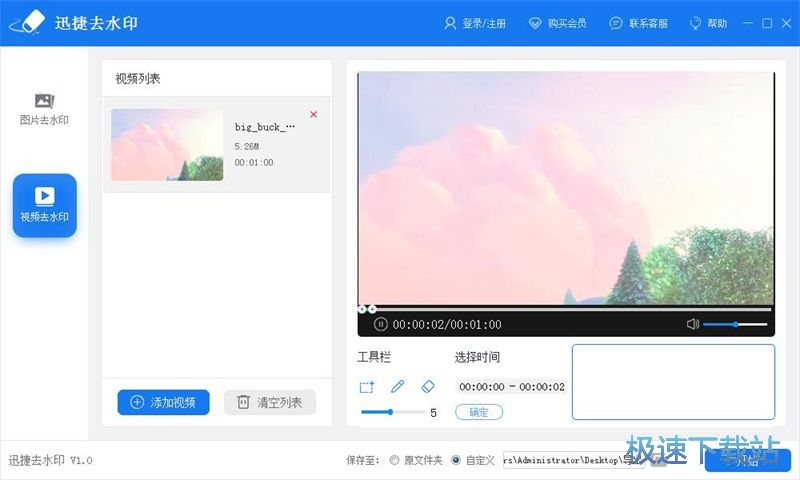Viewport: 800px width, 480px height.
Task: Click the save path input field
Action: pos(574,460)
